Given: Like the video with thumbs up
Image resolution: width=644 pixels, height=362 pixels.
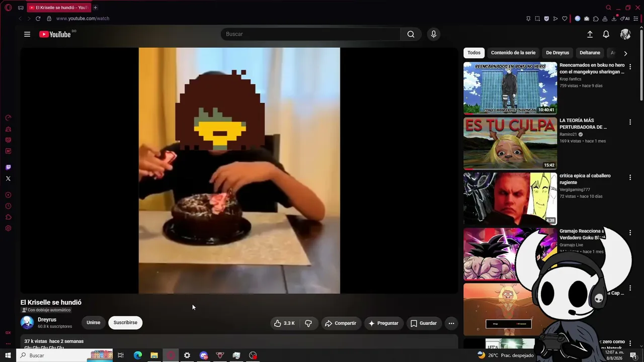Looking at the screenshot, I should click(284, 323).
